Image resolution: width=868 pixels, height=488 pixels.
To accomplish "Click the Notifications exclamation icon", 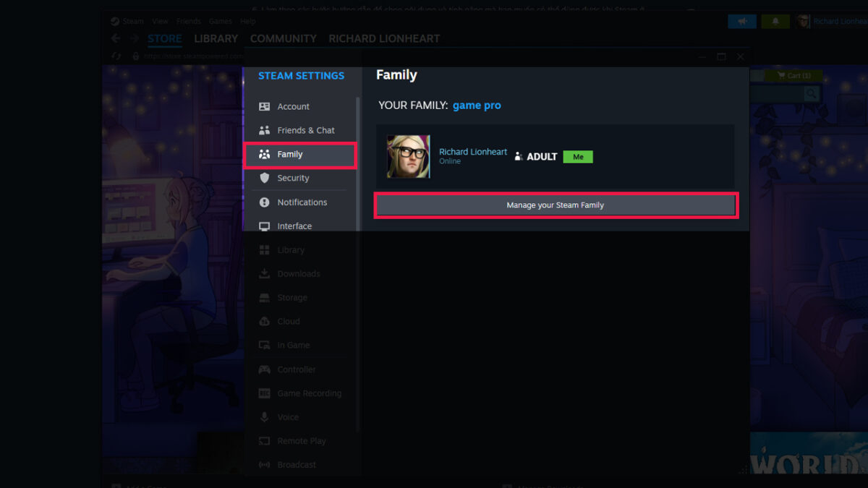I will point(264,202).
